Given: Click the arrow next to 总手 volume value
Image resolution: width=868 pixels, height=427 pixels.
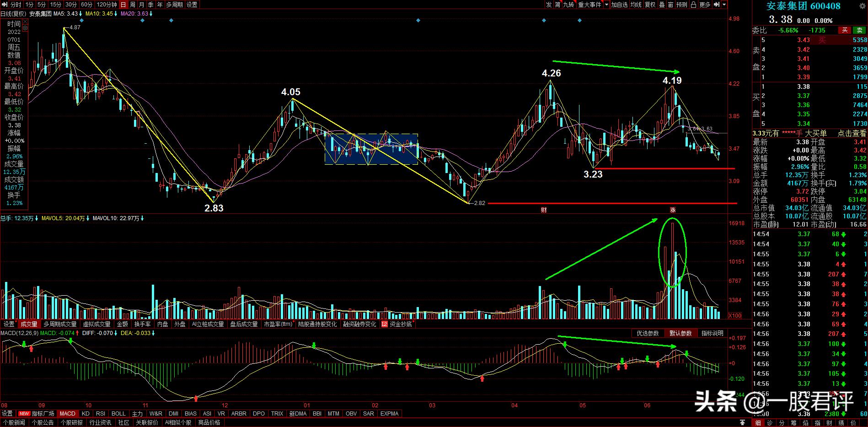Looking at the screenshot, I should (x=37, y=218).
